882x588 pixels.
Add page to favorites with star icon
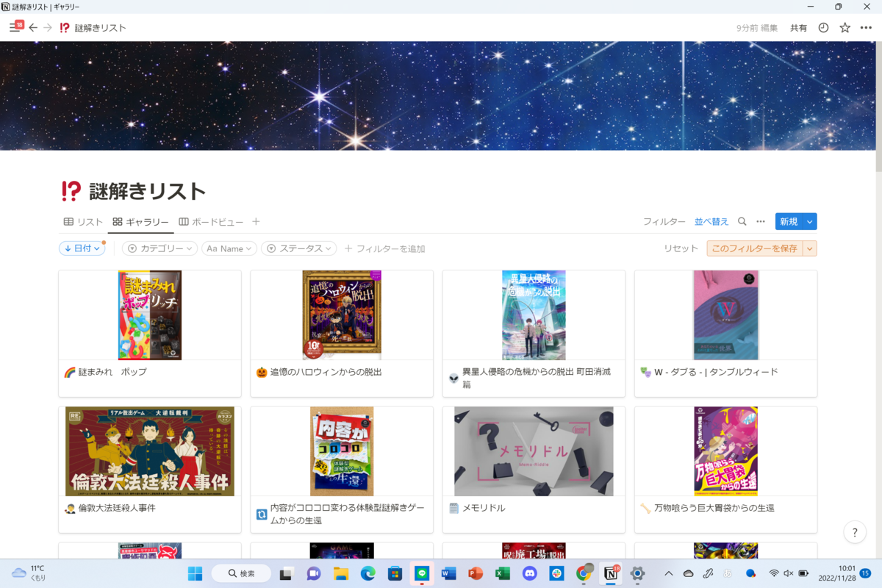pyautogui.click(x=845, y=28)
